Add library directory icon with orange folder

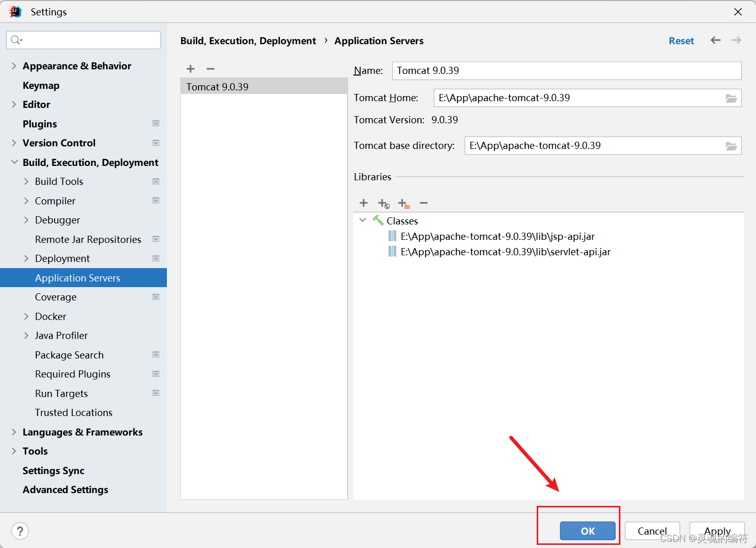404,203
